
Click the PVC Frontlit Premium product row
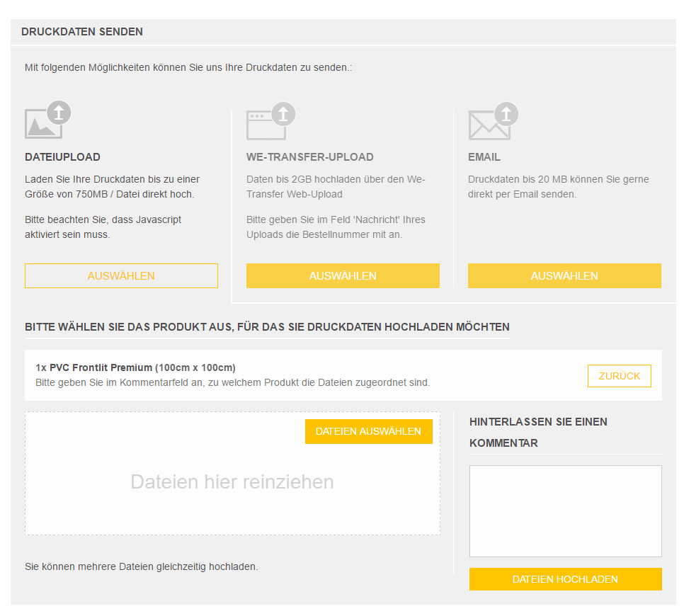click(x=343, y=375)
